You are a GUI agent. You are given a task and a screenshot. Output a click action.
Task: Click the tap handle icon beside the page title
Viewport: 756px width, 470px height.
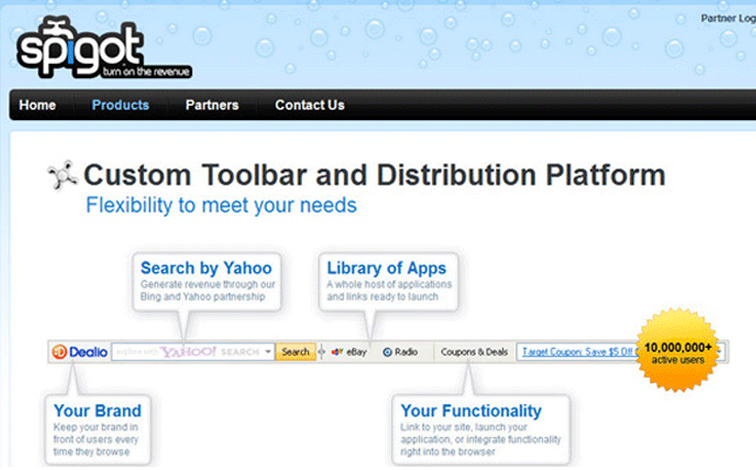63,175
